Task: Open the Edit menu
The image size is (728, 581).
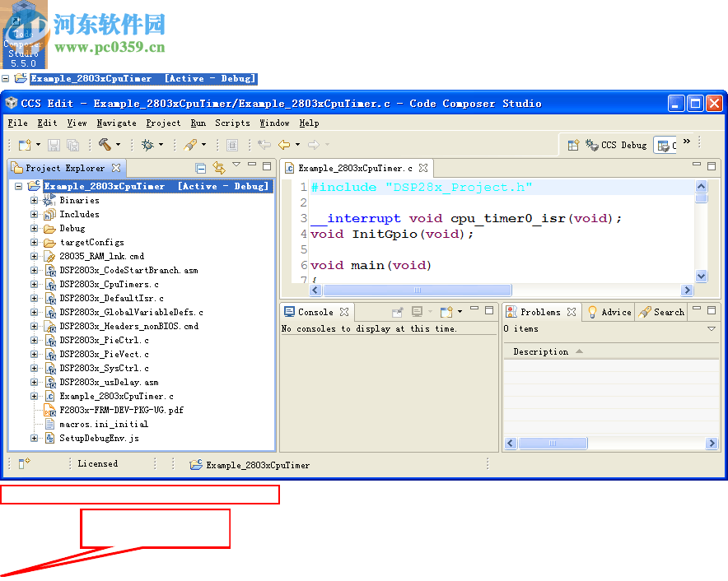Action: 48,123
